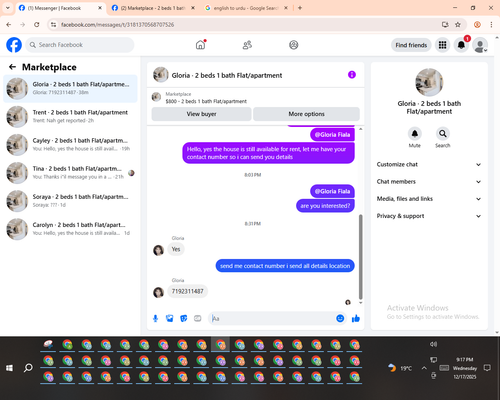Open the emoji picker in message box
This screenshot has width=500, height=400.
tap(340, 319)
